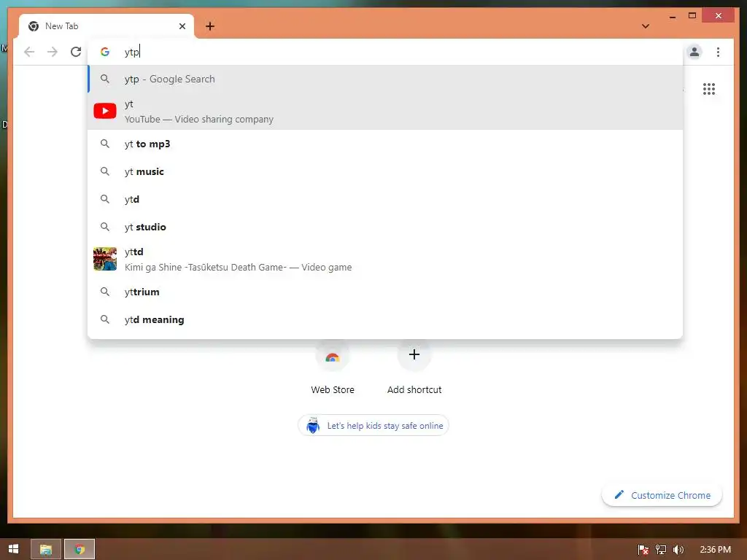Click the magnifier icon beside 'yt studio'
The image size is (747, 560).
tap(105, 227)
